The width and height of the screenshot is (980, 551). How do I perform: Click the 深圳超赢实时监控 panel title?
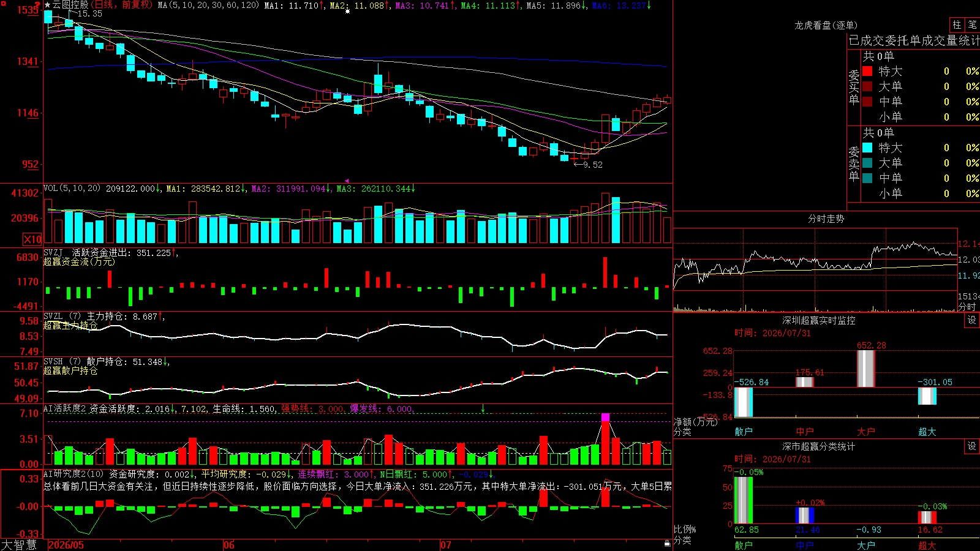click(x=818, y=320)
